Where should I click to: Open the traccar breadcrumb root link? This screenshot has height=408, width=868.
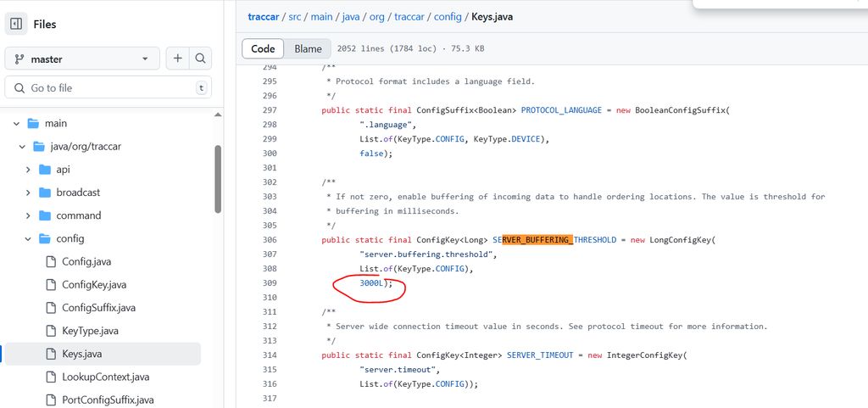coord(264,16)
